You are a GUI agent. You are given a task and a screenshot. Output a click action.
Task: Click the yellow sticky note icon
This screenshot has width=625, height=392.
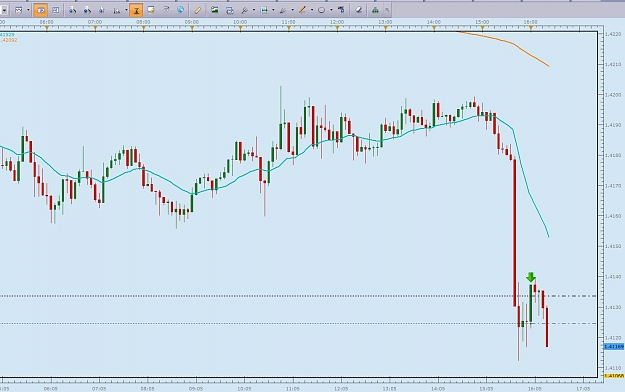coord(151,10)
